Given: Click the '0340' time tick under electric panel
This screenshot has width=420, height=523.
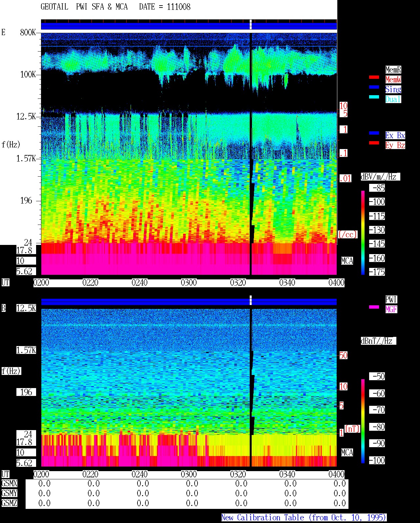Looking at the screenshot, I should tap(287, 283).
